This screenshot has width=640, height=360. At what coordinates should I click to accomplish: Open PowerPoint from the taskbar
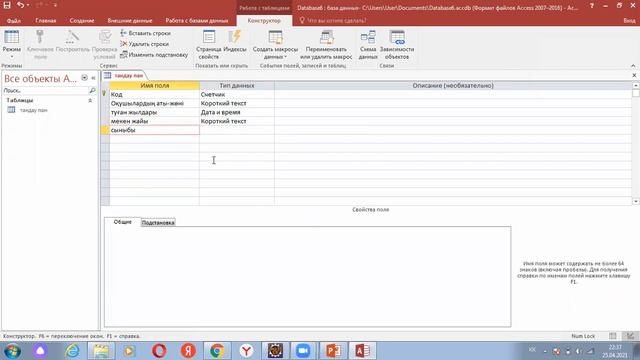[x=333, y=351]
